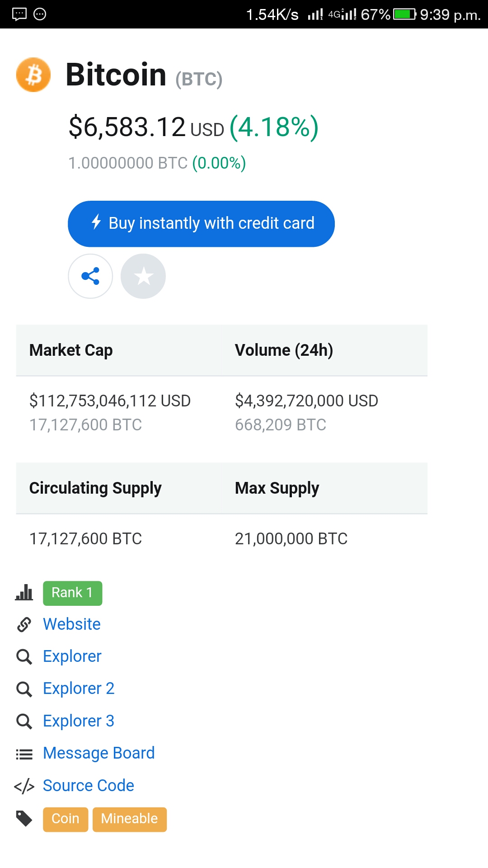Tap the code brackets icon beside Source Code

[x=24, y=786]
